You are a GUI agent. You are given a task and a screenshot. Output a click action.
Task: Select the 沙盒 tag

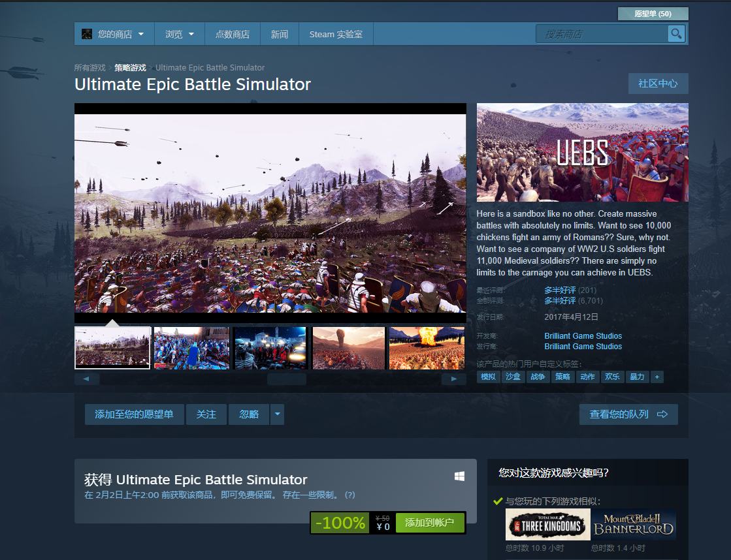click(513, 377)
